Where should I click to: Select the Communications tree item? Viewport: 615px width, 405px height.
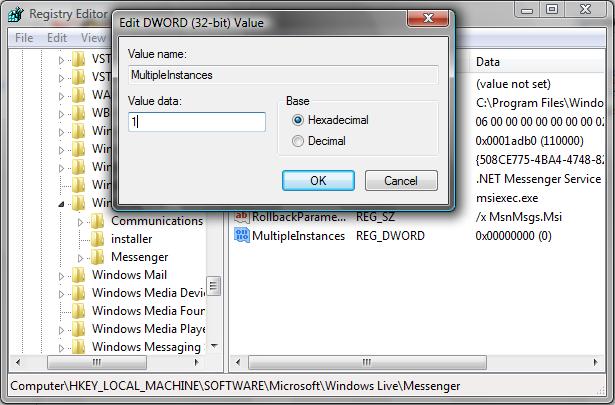(157, 221)
